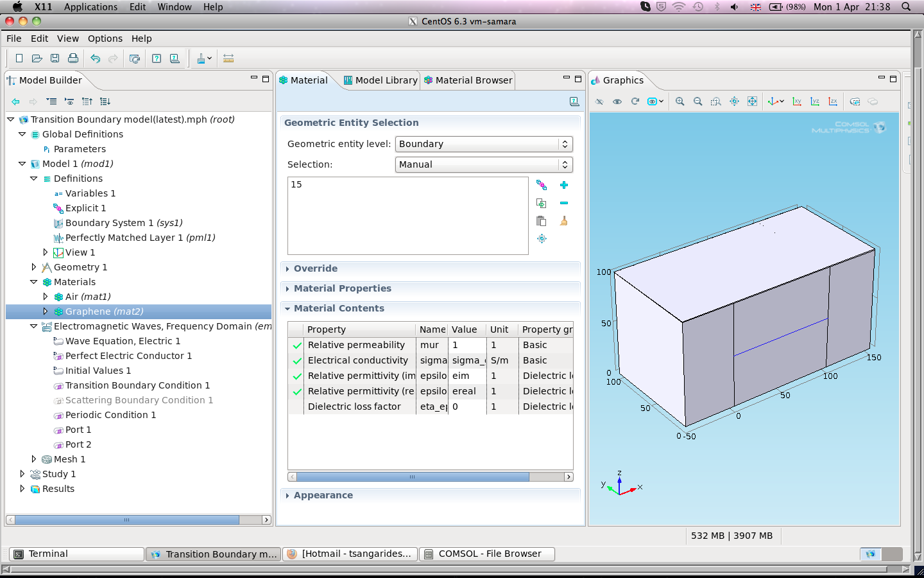Image resolution: width=924 pixels, height=578 pixels.
Task: Click the Print icon in main toolbar
Action: (73, 58)
